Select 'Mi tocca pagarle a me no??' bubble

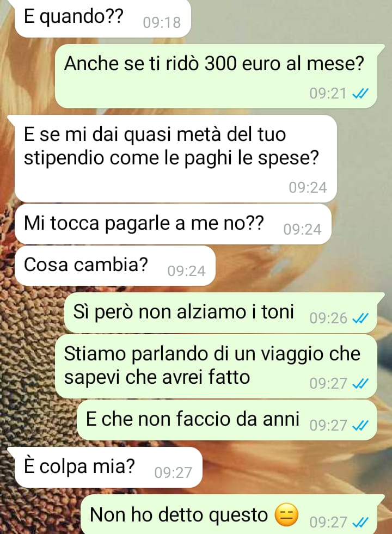pyautogui.click(x=173, y=224)
